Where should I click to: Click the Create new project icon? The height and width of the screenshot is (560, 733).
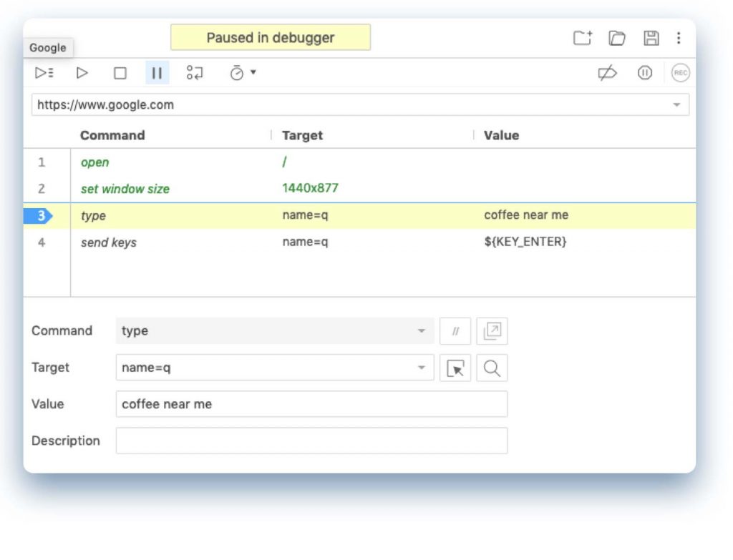(583, 39)
